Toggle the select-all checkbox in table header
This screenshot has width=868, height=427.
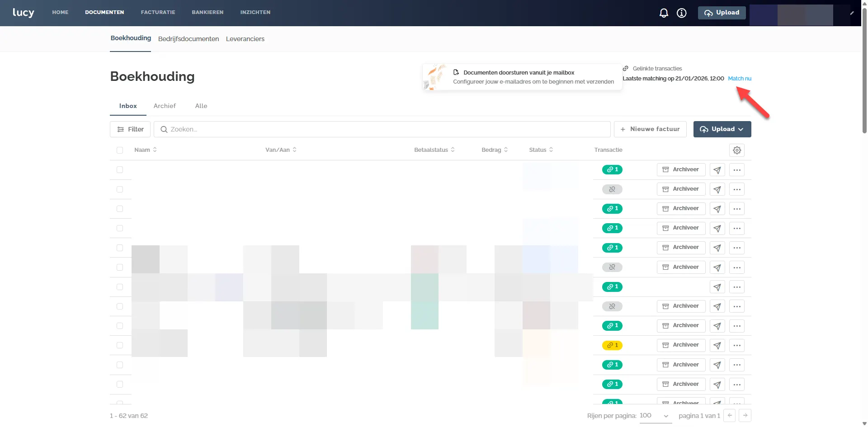tap(120, 150)
